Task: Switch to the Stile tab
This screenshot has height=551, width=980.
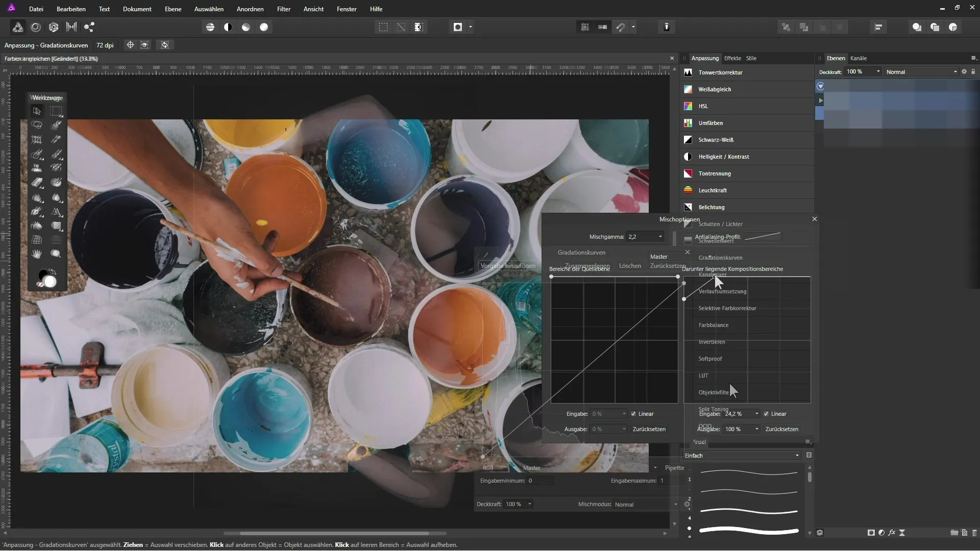Action: click(751, 58)
